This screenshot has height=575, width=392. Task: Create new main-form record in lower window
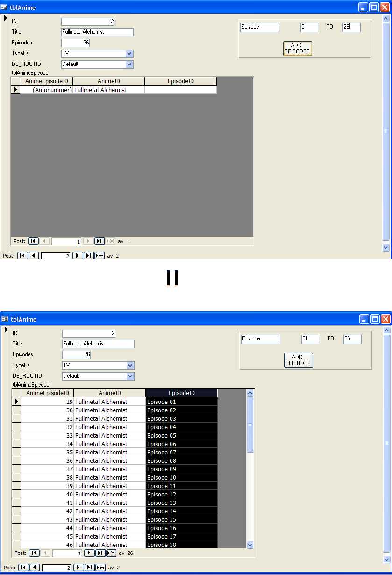coord(100,568)
